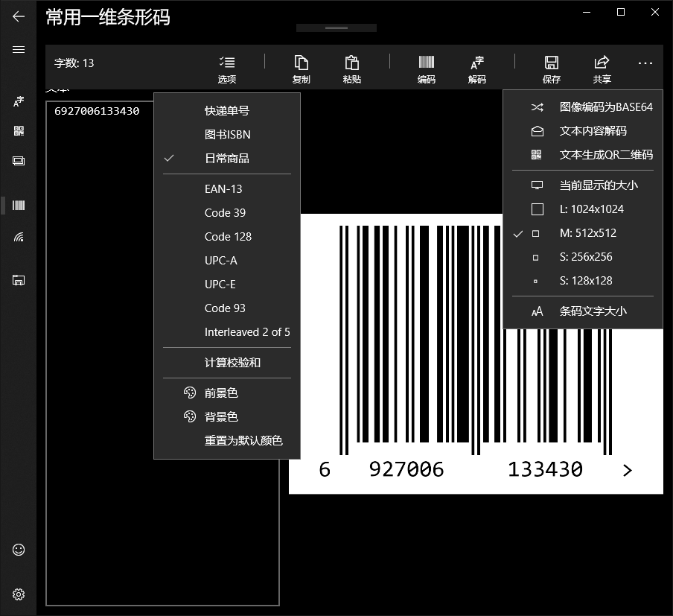Screen dimensions: 673x616
Task: Choose 当前显示的大小 size option
Action: click(x=583, y=185)
